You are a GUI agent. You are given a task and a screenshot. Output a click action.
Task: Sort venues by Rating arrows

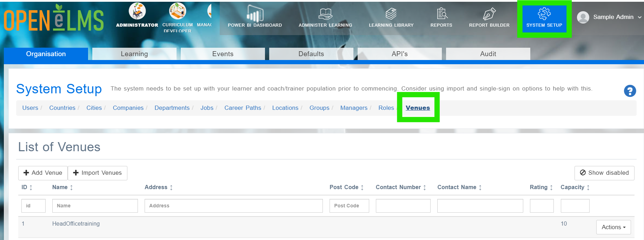coord(551,187)
